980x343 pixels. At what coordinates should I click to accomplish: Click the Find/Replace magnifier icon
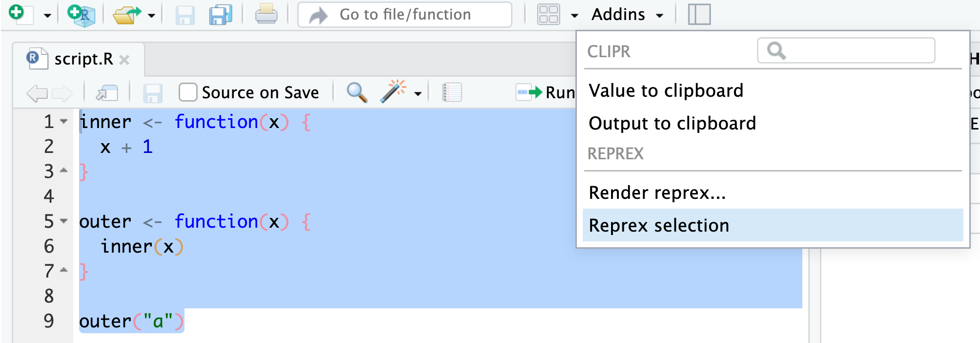point(357,92)
